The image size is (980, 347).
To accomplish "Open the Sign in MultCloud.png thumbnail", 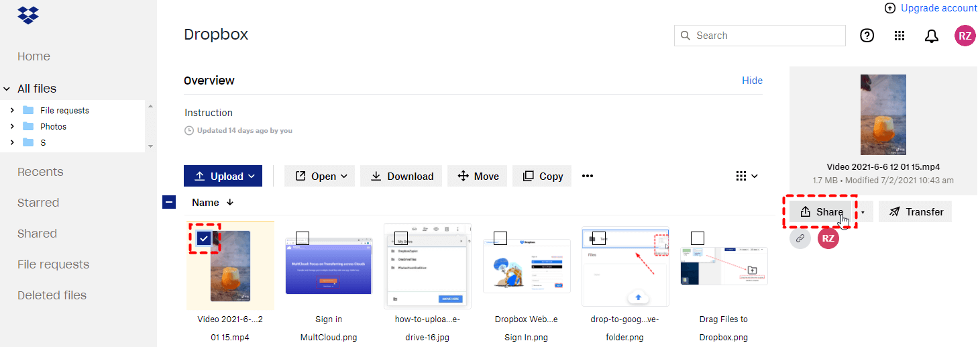I will 328,265.
